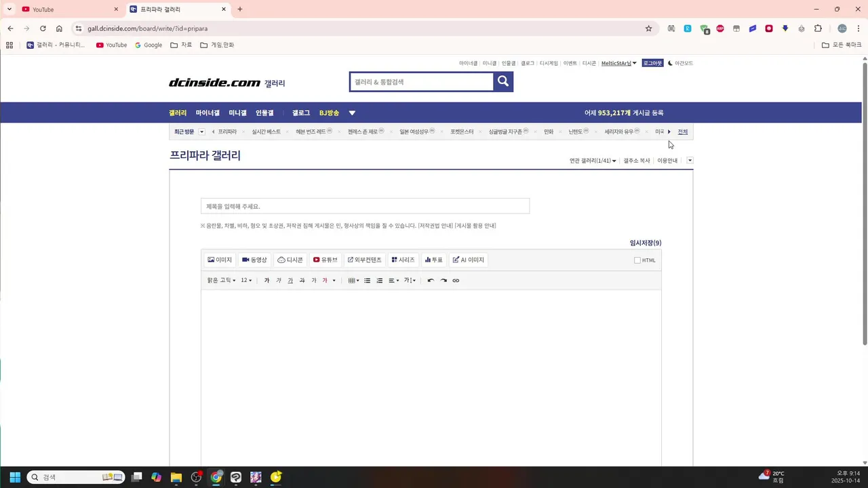Open the text color dropdown arrow

[334, 281]
